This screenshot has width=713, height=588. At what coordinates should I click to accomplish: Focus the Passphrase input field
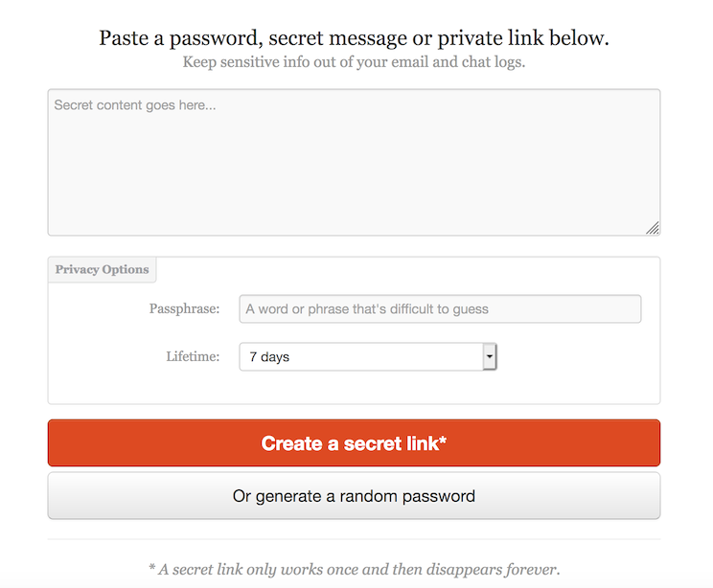pos(440,309)
